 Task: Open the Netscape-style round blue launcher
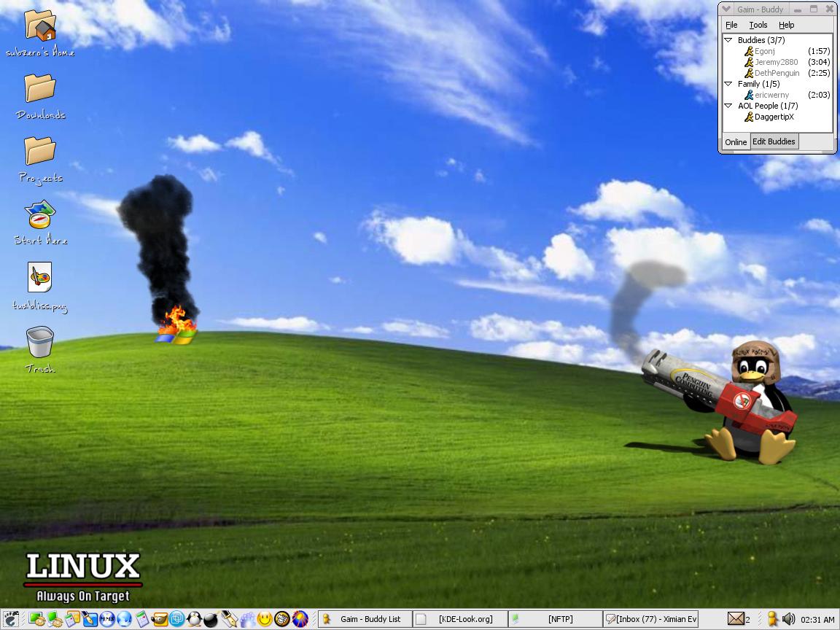coord(107,619)
